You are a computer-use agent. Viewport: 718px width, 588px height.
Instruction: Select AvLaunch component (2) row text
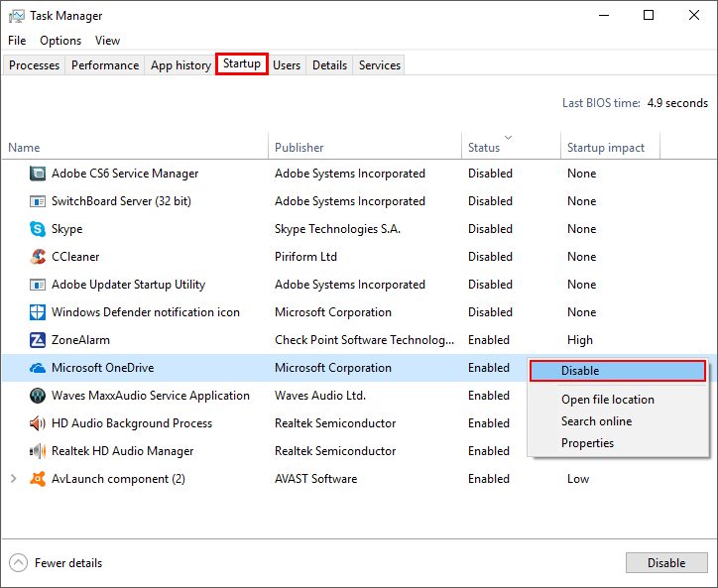click(x=118, y=479)
